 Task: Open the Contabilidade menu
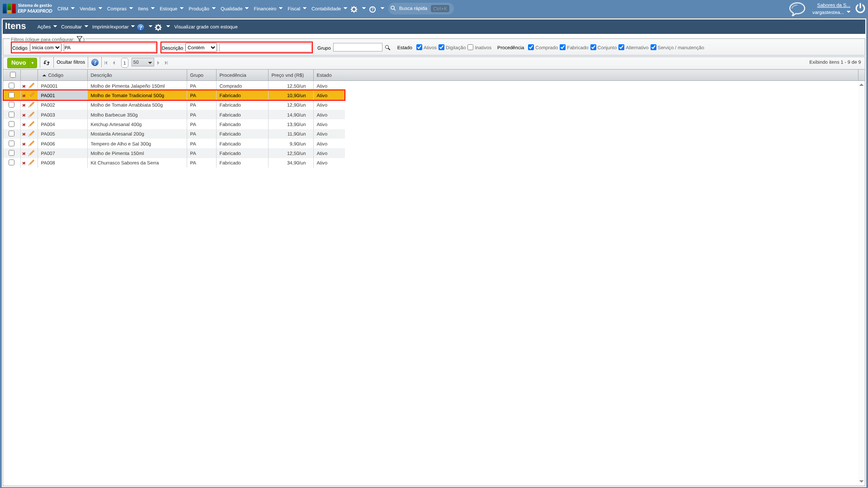(x=329, y=9)
